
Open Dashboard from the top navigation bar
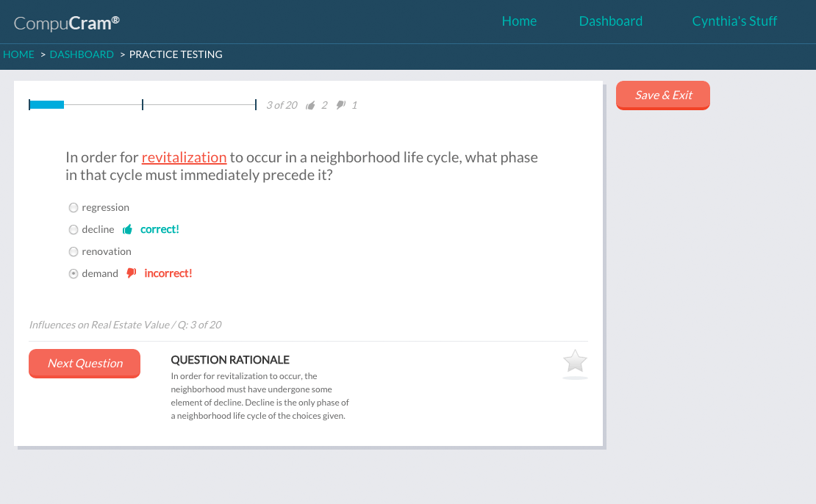pyautogui.click(x=610, y=21)
